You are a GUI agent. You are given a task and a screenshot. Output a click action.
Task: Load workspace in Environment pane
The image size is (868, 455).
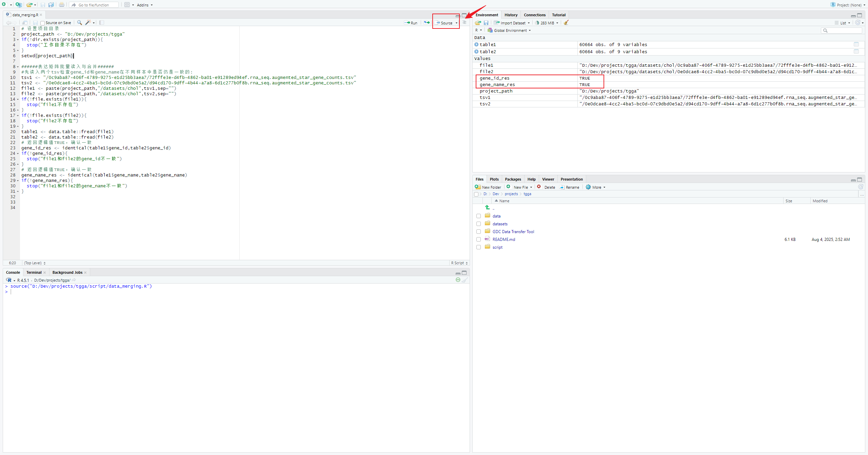pyautogui.click(x=478, y=23)
